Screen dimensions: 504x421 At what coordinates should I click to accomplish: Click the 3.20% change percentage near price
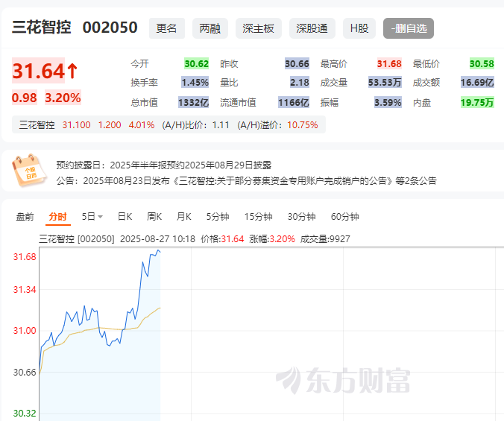[63, 98]
